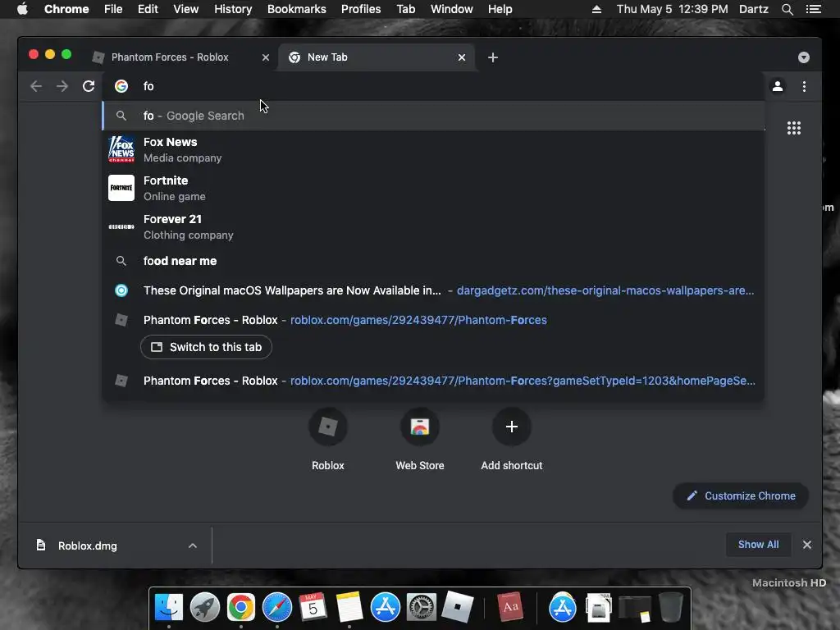Screen dimensions: 840x630
Task: Open Phantom Forces suggestion with gameSetTypeId URL
Action: [433, 381]
